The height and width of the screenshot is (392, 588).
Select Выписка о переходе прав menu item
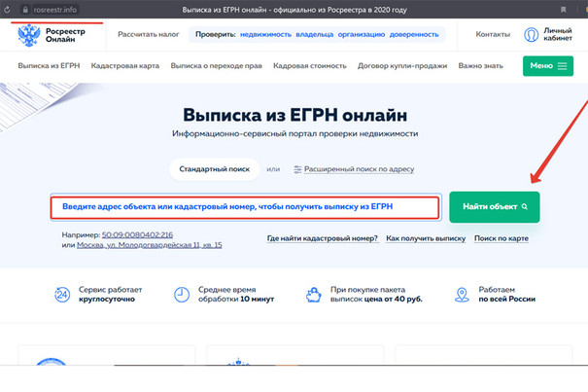pyautogui.click(x=217, y=66)
